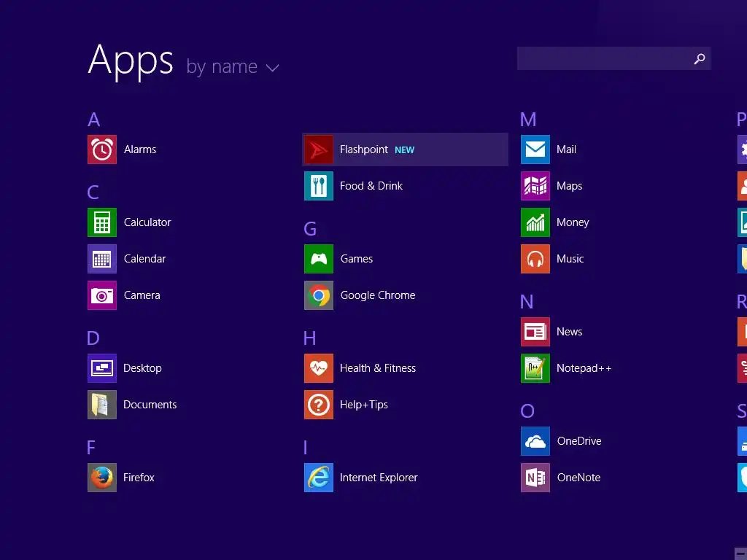Open the News app icon
This screenshot has height=560, width=747.
coord(535,332)
